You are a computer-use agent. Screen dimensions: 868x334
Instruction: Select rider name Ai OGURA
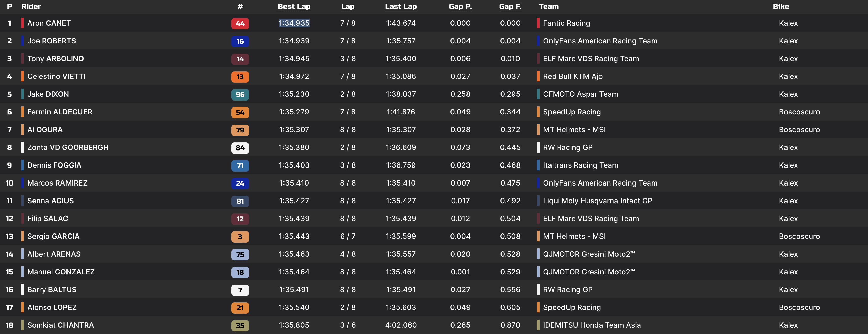45,130
